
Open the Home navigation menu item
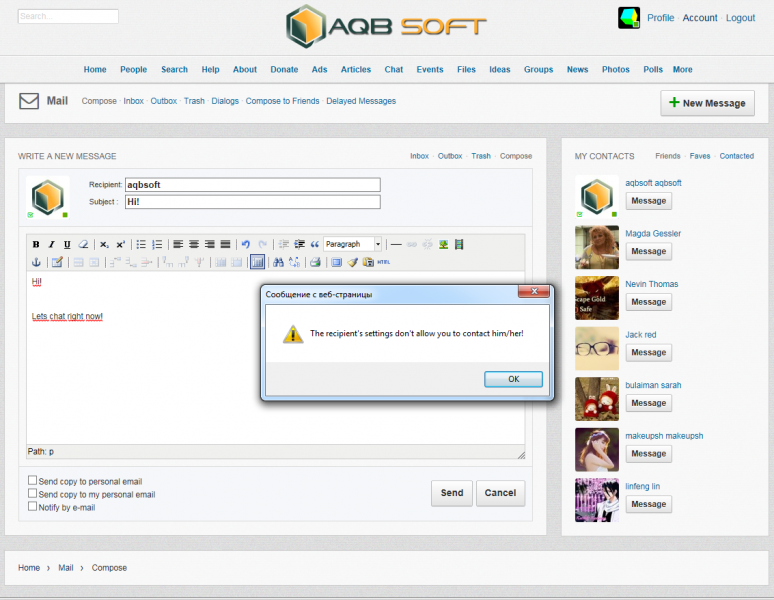tap(95, 70)
